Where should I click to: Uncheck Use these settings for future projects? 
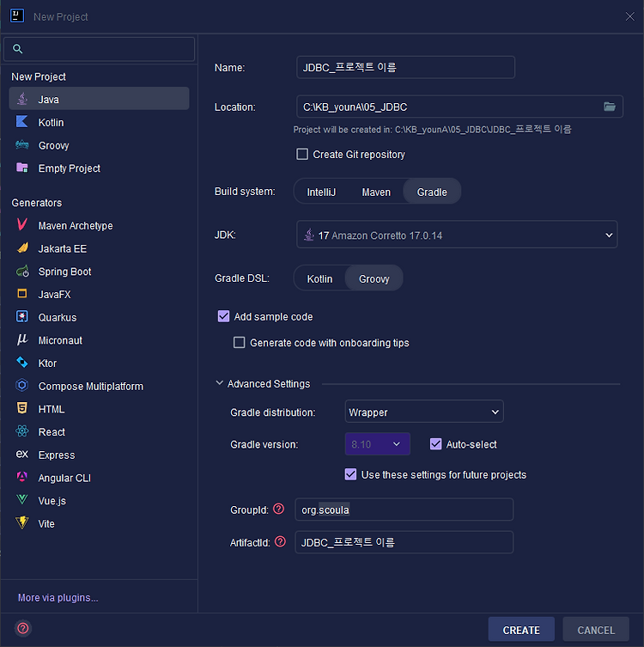point(350,474)
